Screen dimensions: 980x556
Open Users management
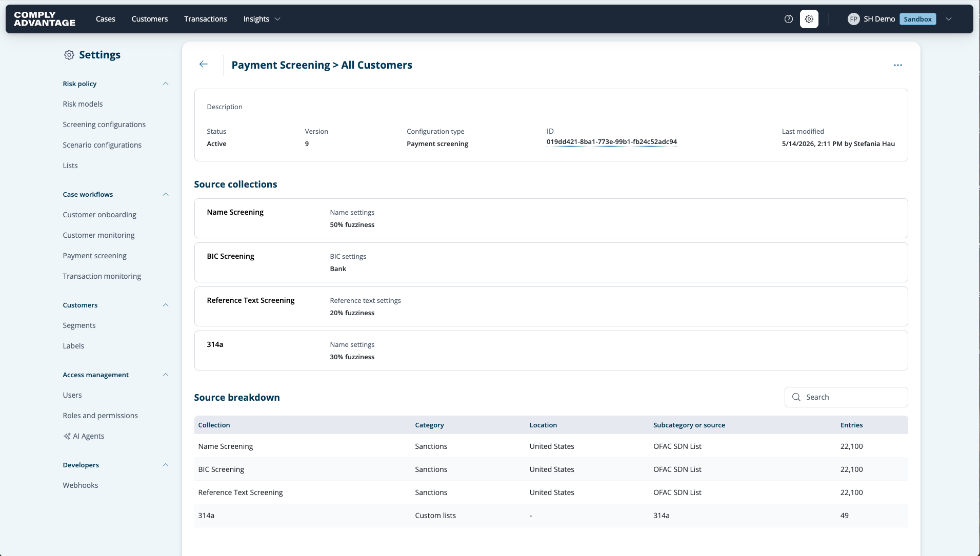[72, 395]
